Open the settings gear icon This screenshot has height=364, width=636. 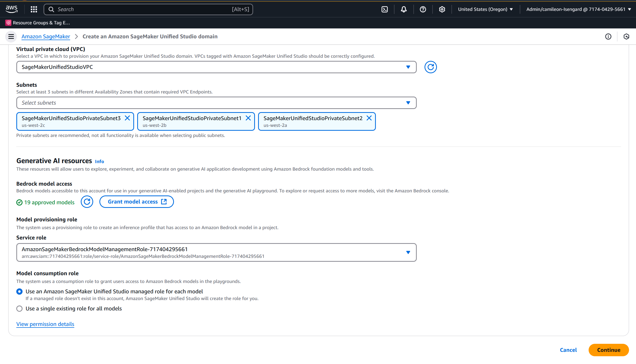click(442, 9)
